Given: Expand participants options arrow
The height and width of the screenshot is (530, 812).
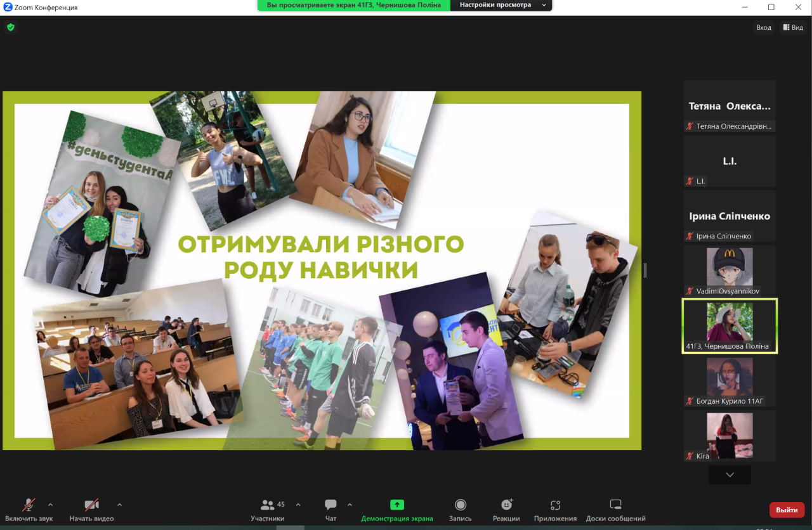Looking at the screenshot, I should (298, 505).
